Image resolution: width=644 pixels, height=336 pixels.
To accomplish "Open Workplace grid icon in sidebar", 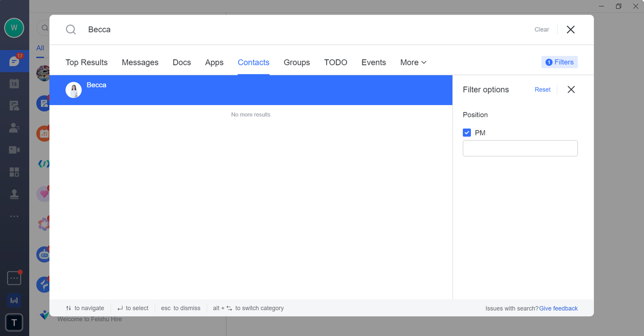I will [14, 172].
